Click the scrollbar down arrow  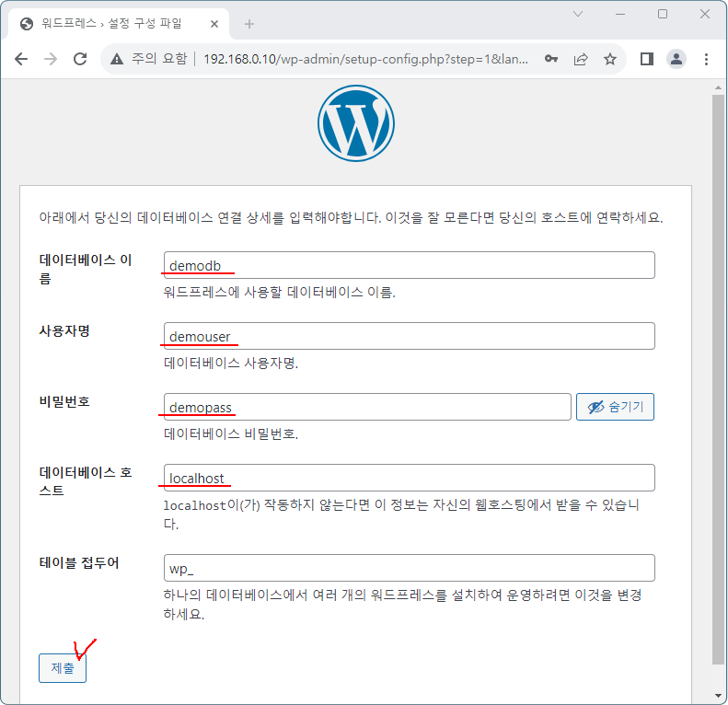coord(718,696)
